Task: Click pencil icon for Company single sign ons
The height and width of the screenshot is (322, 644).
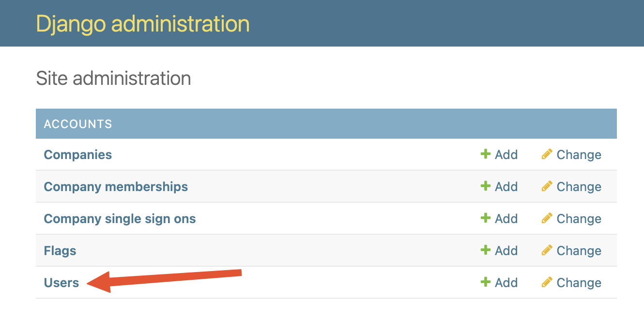Action: click(x=547, y=218)
